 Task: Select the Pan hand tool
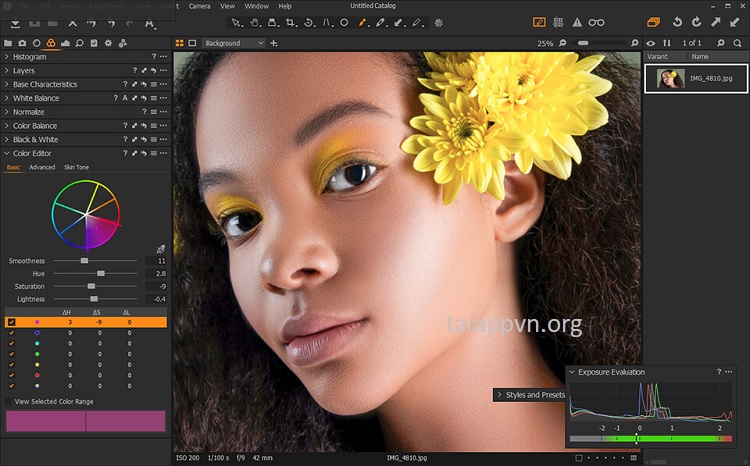(254, 22)
